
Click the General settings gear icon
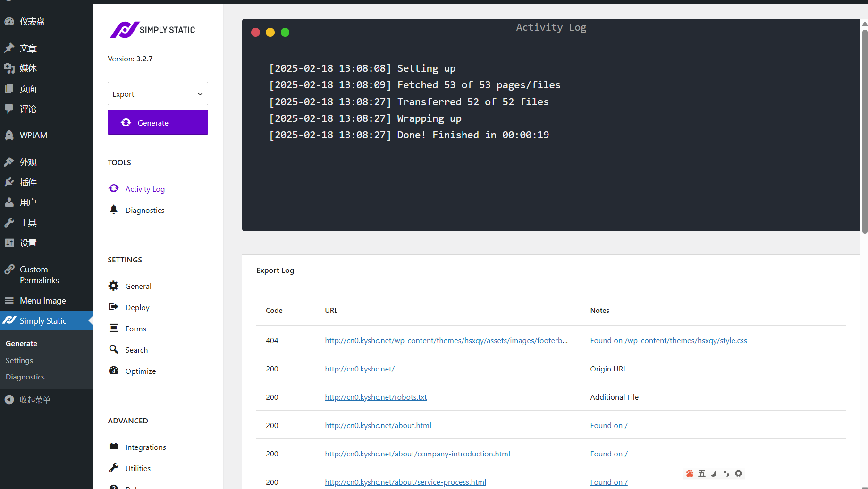[x=114, y=286]
